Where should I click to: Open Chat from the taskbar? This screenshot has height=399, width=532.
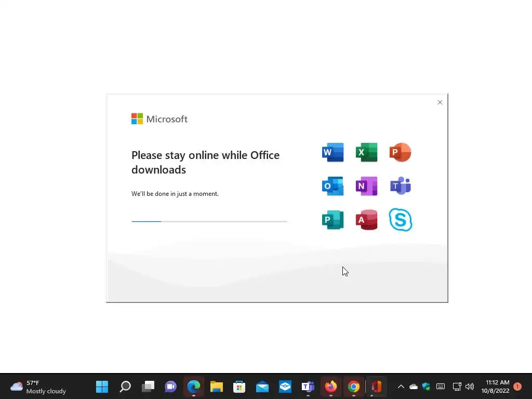(x=170, y=387)
